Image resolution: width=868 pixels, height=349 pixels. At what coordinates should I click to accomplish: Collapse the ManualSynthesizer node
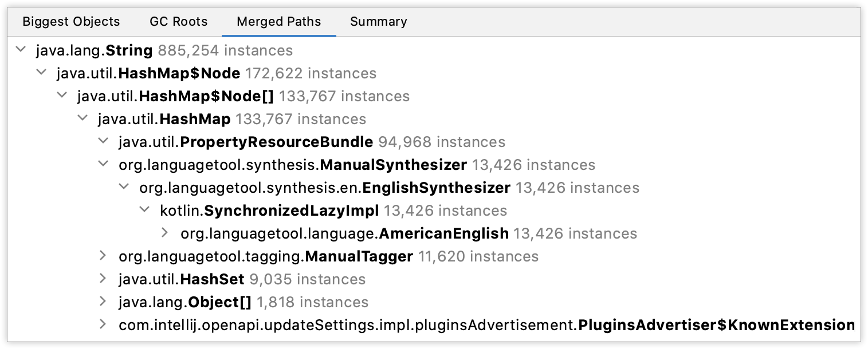pos(103,165)
